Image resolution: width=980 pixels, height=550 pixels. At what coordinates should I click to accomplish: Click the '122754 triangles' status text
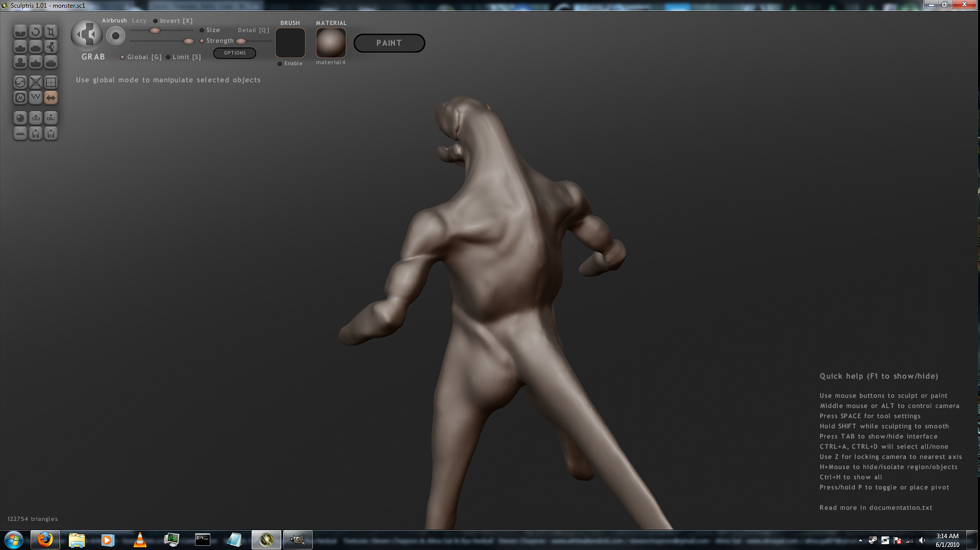pyautogui.click(x=33, y=519)
